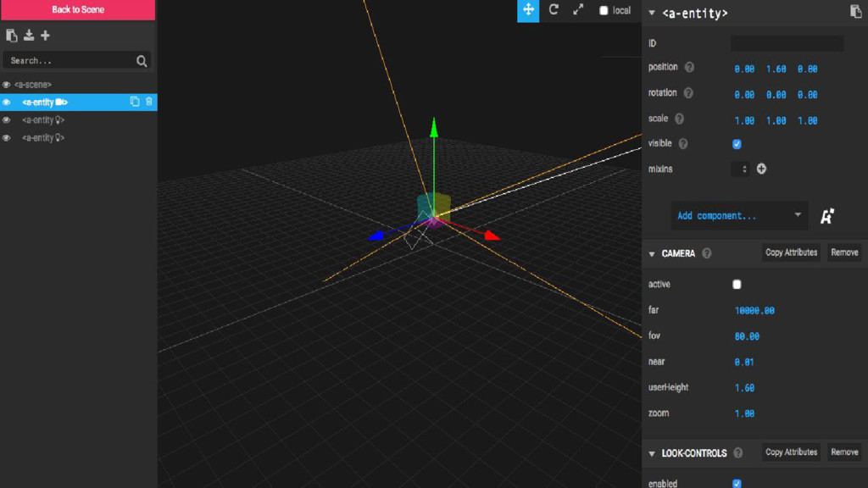This screenshot has width=868, height=488.
Task: Uncheck the visible checkbox
Action: tap(737, 144)
